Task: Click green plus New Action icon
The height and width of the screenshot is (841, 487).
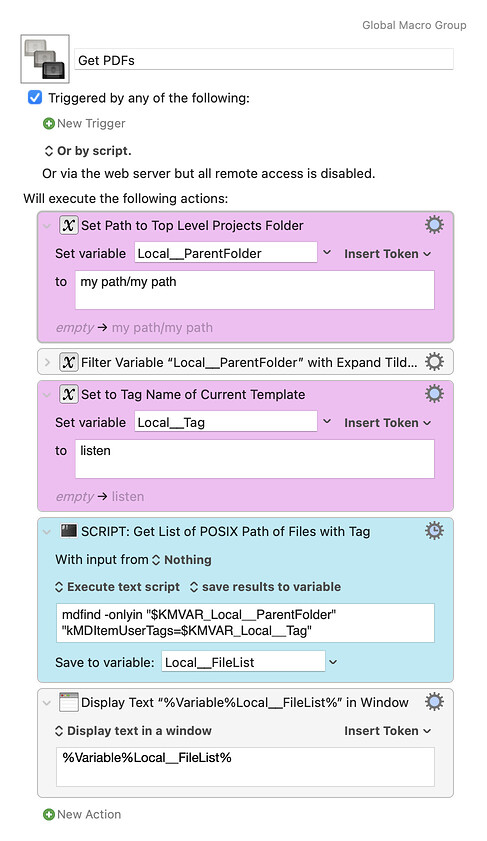Action: pyautogui.click(x=49, y=814)
